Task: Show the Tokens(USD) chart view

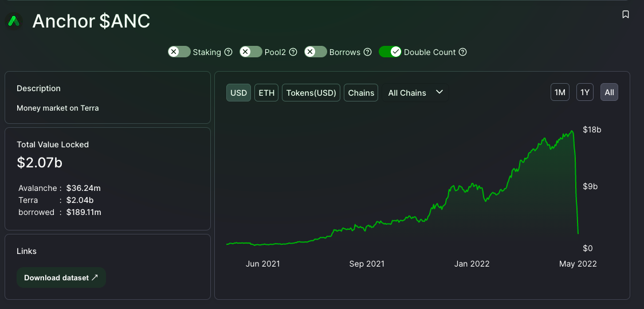Action: pyautogui.click(x=311, y=92)
